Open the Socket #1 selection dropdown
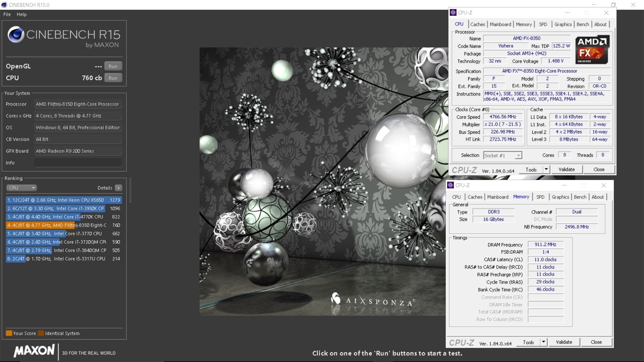 [x=502, y=156]
